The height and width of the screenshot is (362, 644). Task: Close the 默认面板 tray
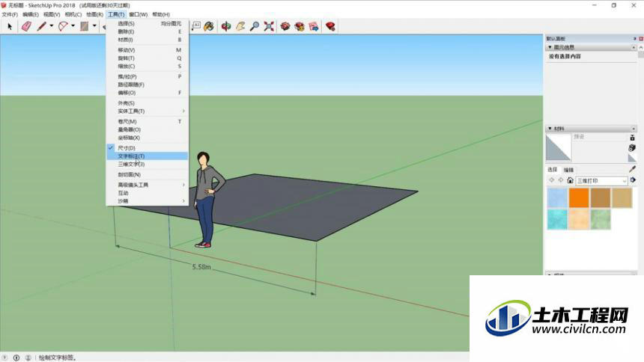(x=641, y=39)
